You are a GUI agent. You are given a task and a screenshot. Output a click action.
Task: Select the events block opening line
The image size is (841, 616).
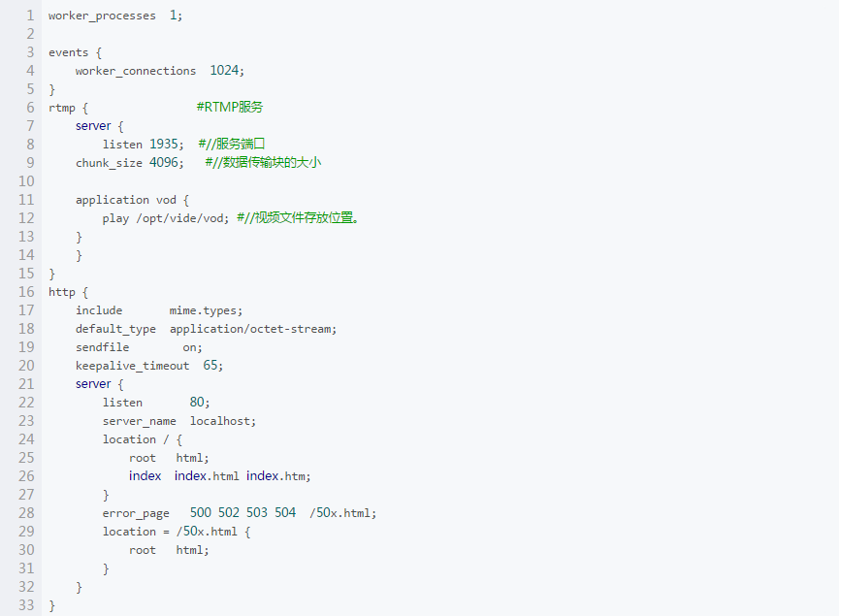tap(75, 52)
